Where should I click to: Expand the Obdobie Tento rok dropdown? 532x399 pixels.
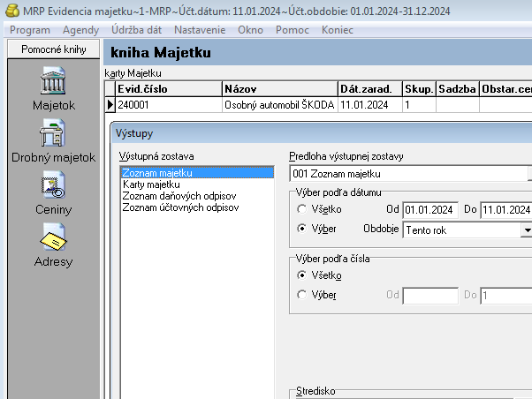[x=527, y=230]
